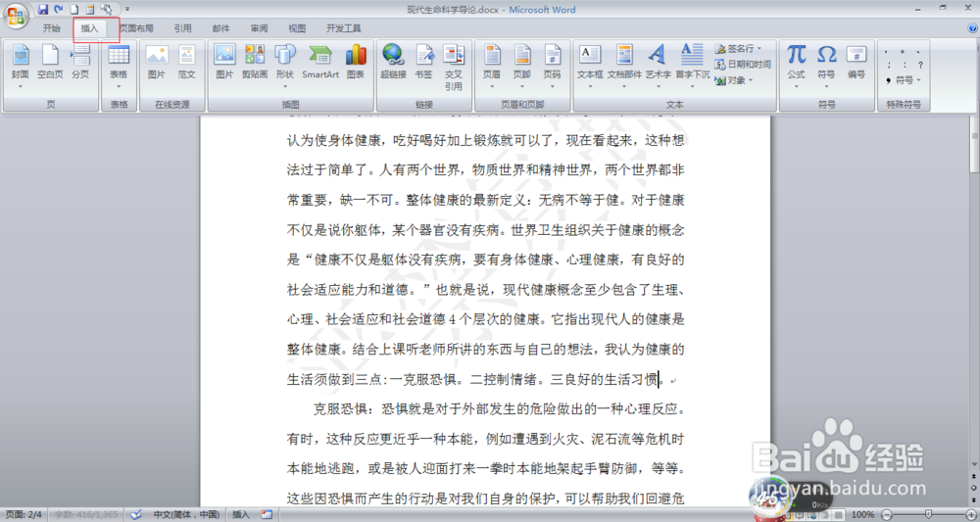The height and width of the screenshot is (522, 980).
Task: Insert online picture from 在线资源 group
Action: (x=156, y=63)
